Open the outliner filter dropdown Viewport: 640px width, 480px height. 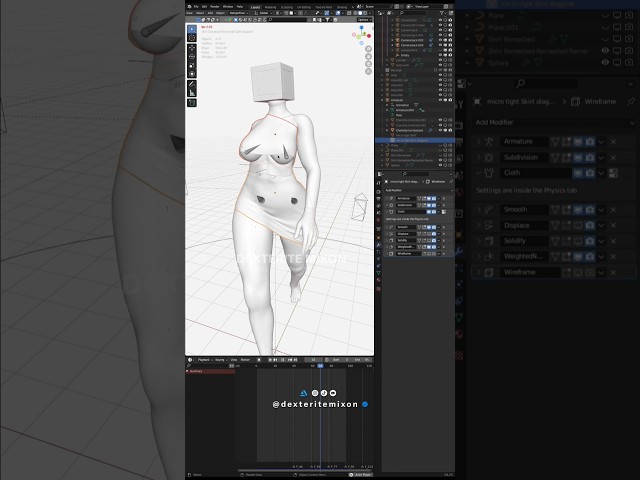pyautogui.click(x=443, y=13)
